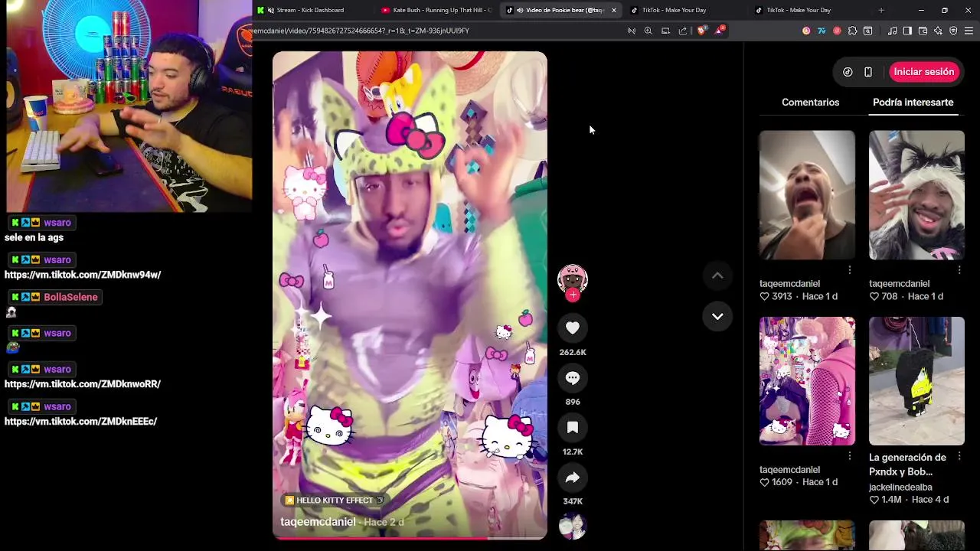Save video with the bookmark icon
This screenshot has height=551, width=980.
tap(572, 427)
